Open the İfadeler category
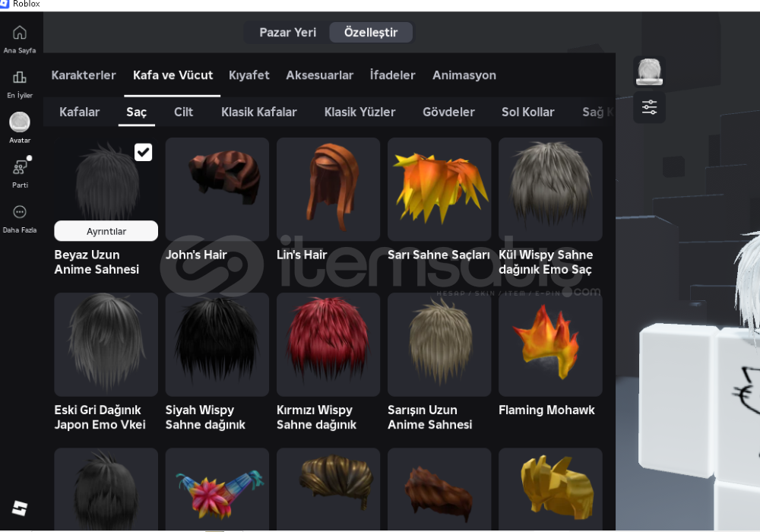Image resolution: width=760 pixels, height=532 pixels. click(393, 75)
